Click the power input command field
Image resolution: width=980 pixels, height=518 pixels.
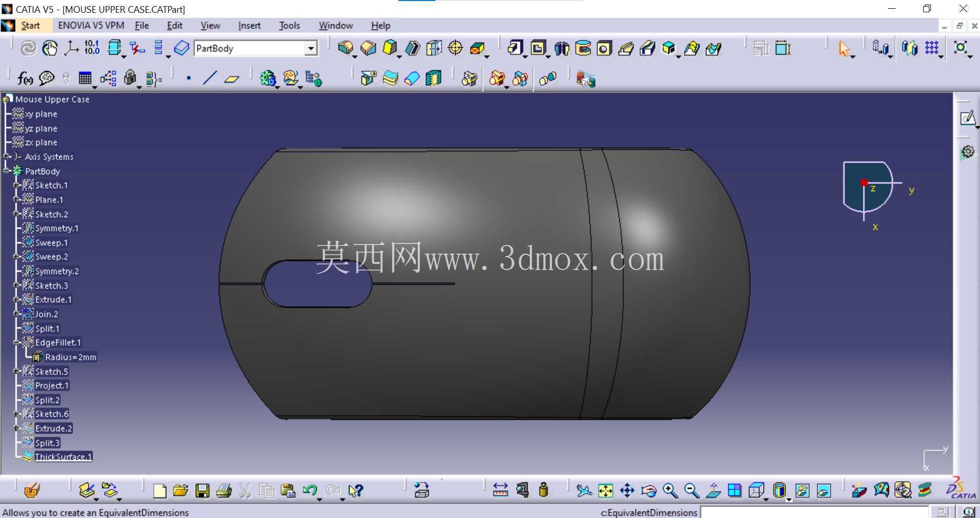click(x=814, y=512)
